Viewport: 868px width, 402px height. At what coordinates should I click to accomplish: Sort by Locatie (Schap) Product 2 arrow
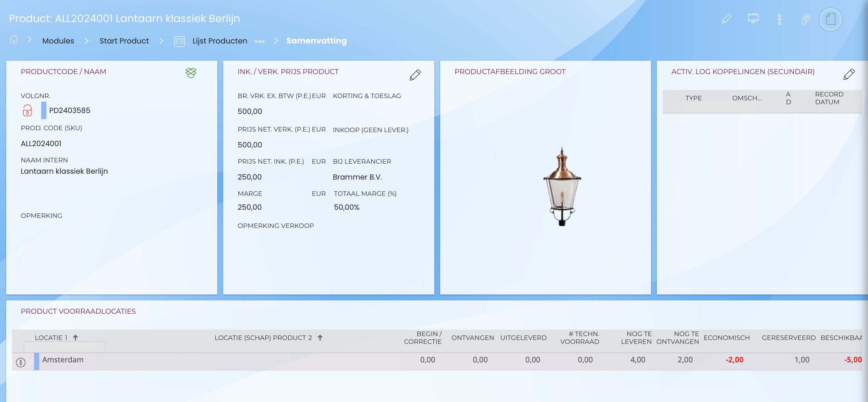320,338
